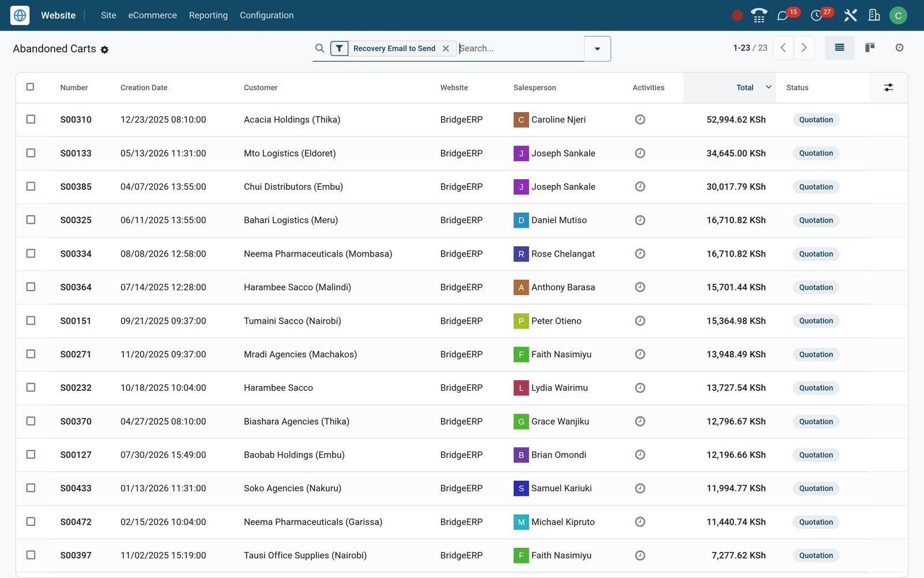
Task: Open the company switcher building icon
Action: click(874, 16)
